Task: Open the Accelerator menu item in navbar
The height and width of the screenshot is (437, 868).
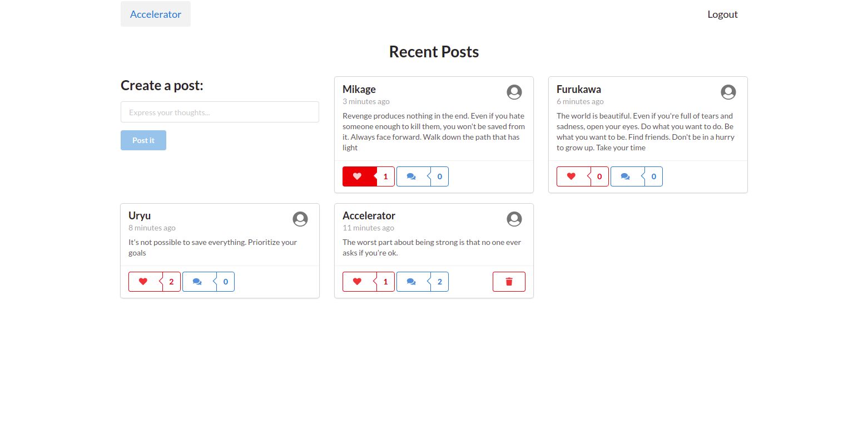Action: 156,14
